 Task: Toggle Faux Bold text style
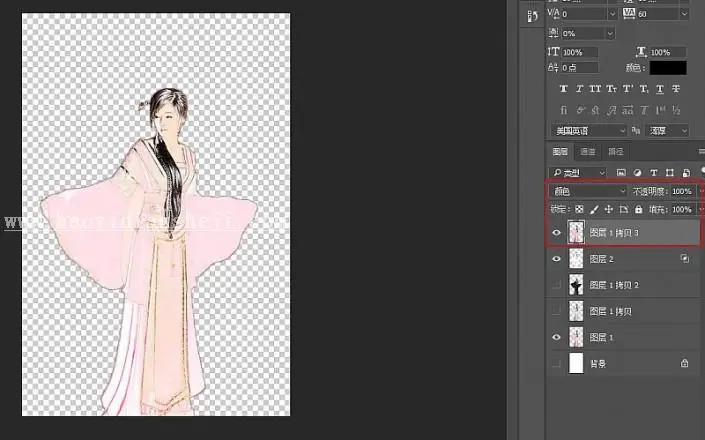(563, 89)
